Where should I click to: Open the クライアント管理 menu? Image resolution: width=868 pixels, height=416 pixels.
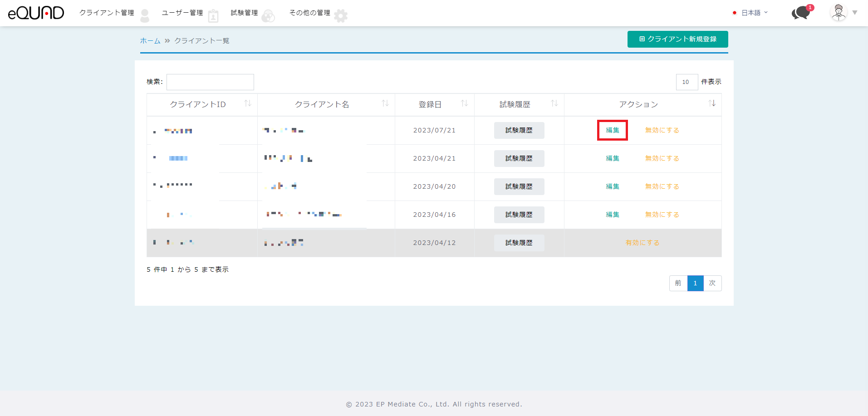107,13
